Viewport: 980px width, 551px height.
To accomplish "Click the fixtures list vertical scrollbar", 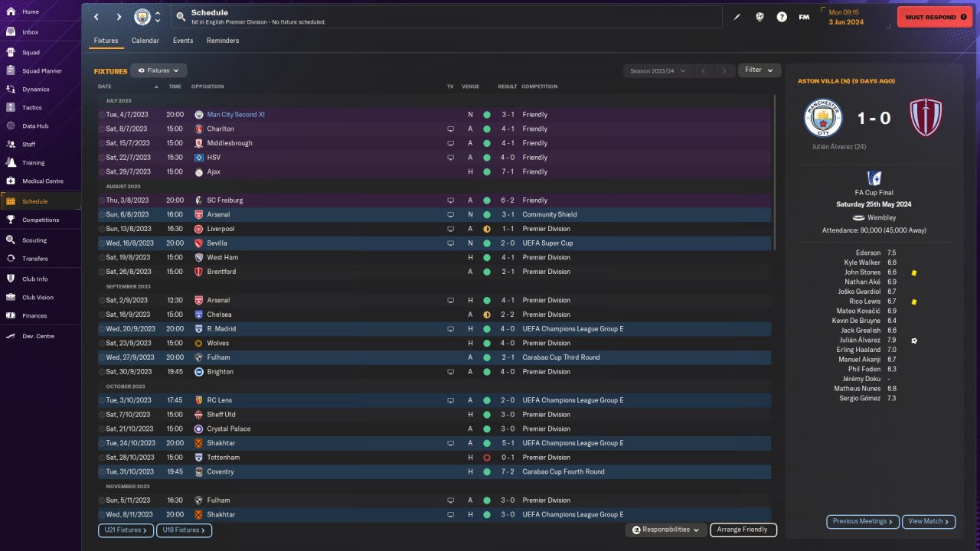I will (775, 172).
